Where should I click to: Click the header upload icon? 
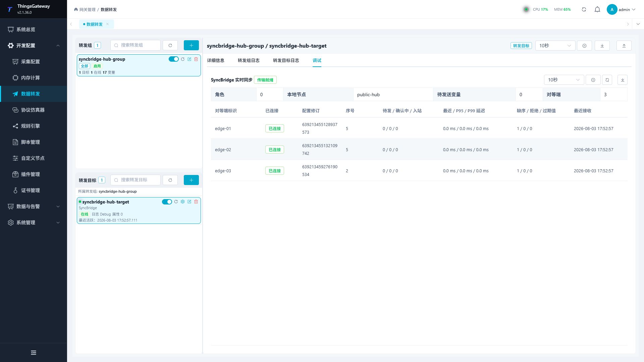(624, 46)
